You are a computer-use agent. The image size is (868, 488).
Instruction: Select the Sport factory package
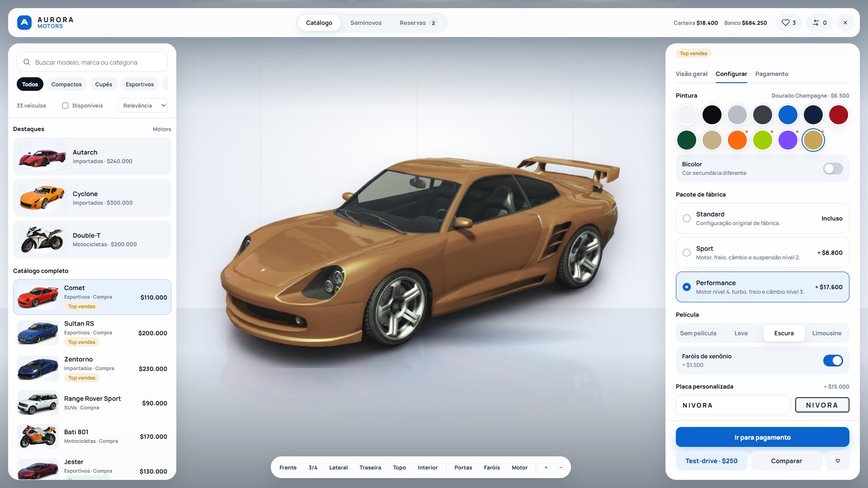click(762, 253)
